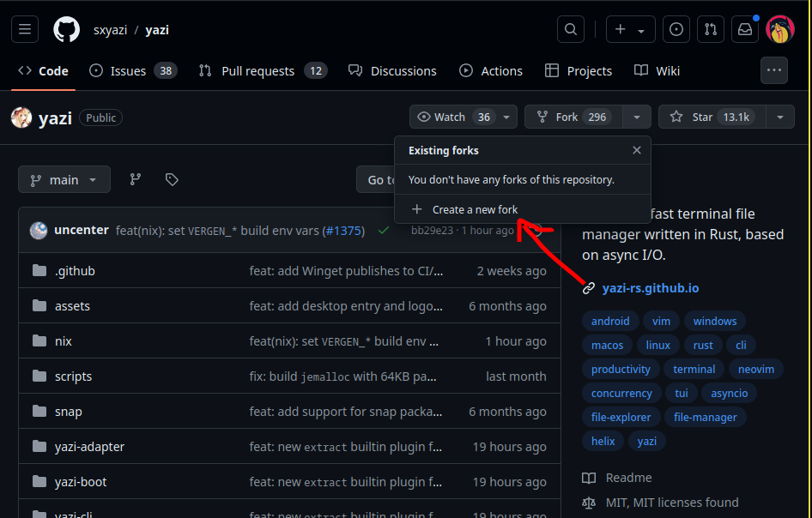Open pull requests icon in header
Screen dimensions: 812x518
(x=710, y=29)
